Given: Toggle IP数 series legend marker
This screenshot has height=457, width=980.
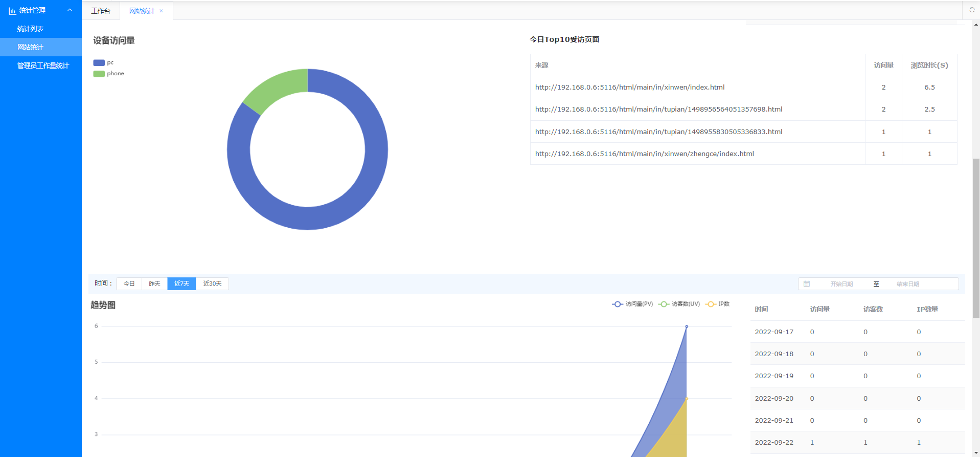Looking at the screenshot, I should click(x=710, y=304).
